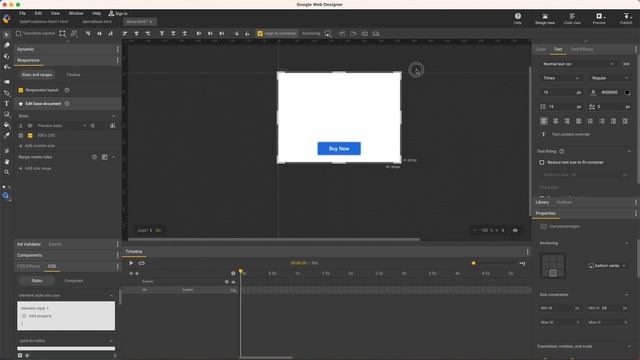Open the Normal text style dropdown
Image resolution: width=640 pixels, height=360 pixels.
578,64
